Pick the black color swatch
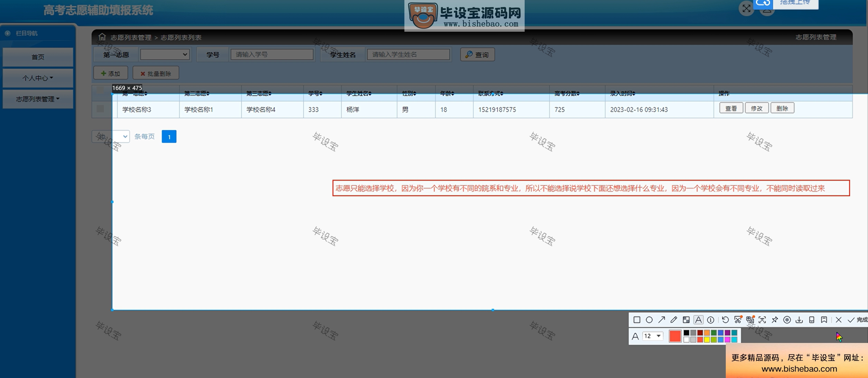Viewport: 868px width, 378px height. 686,333
